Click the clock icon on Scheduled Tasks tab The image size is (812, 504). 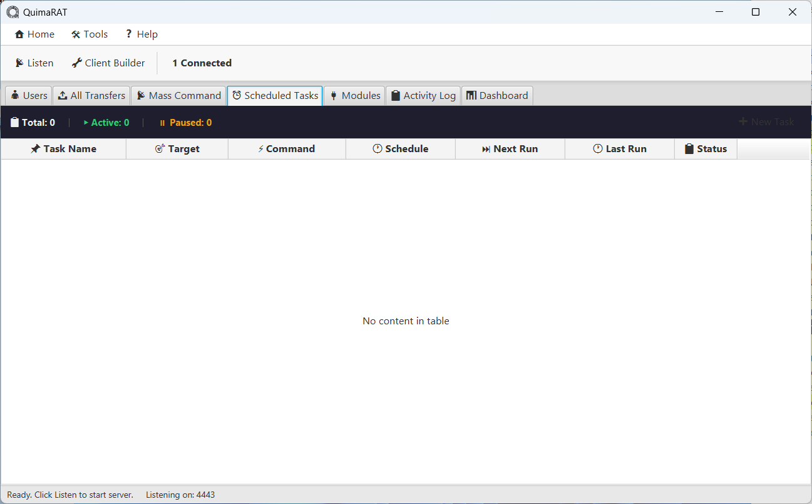point(237,95)
